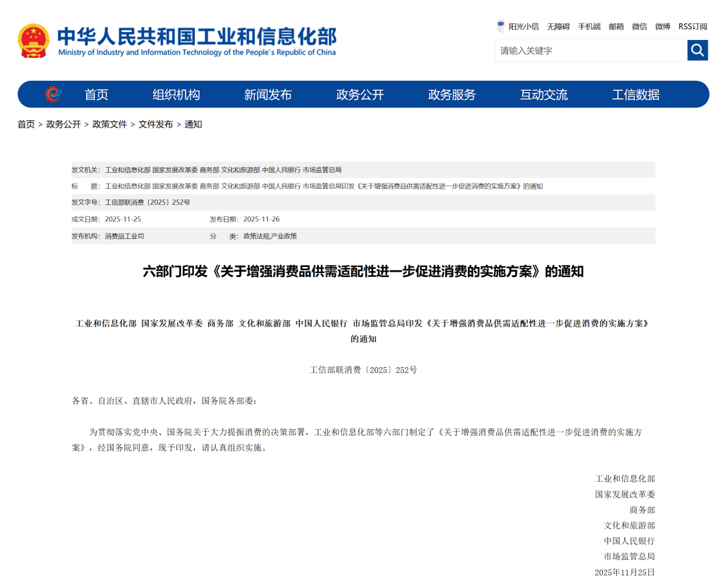
Task: Click the 邮箱 link in top bar
Action: pyautogui.click(x=616, y=27)
